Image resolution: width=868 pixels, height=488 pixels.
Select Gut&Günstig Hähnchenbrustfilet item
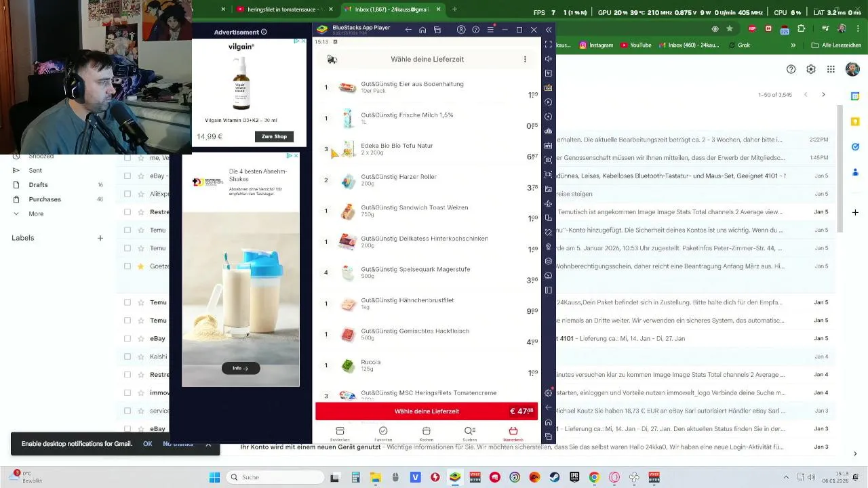click(427, 304)
